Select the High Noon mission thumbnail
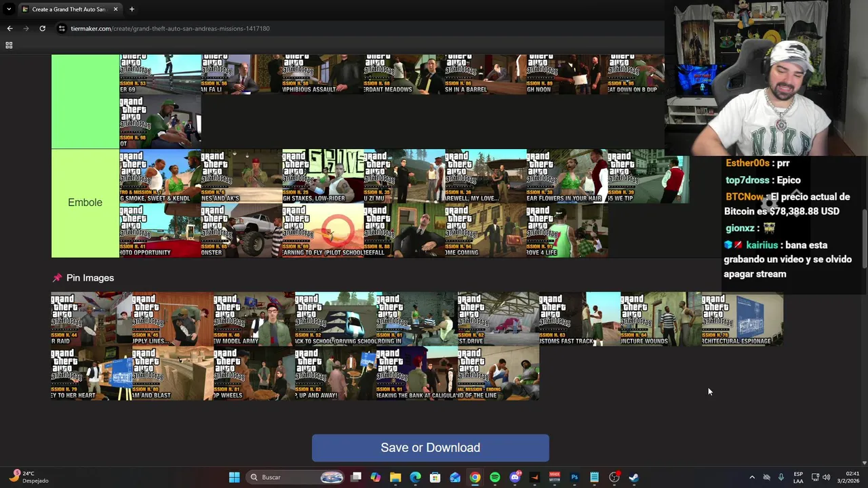Image resolution: width=868 pixels, height=488 pixels. coord(567,74)
